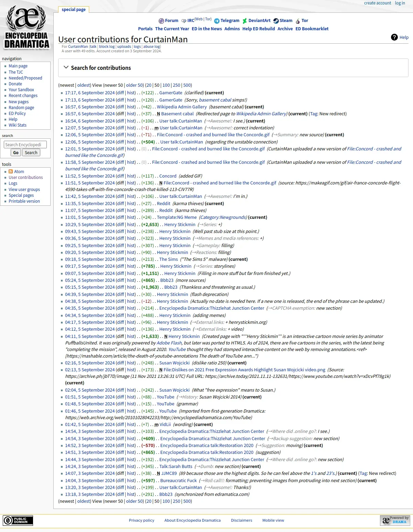This screenshot has height=532, width=413.
Task: Open the JJMC89 page link
Action: pos(169,474)
